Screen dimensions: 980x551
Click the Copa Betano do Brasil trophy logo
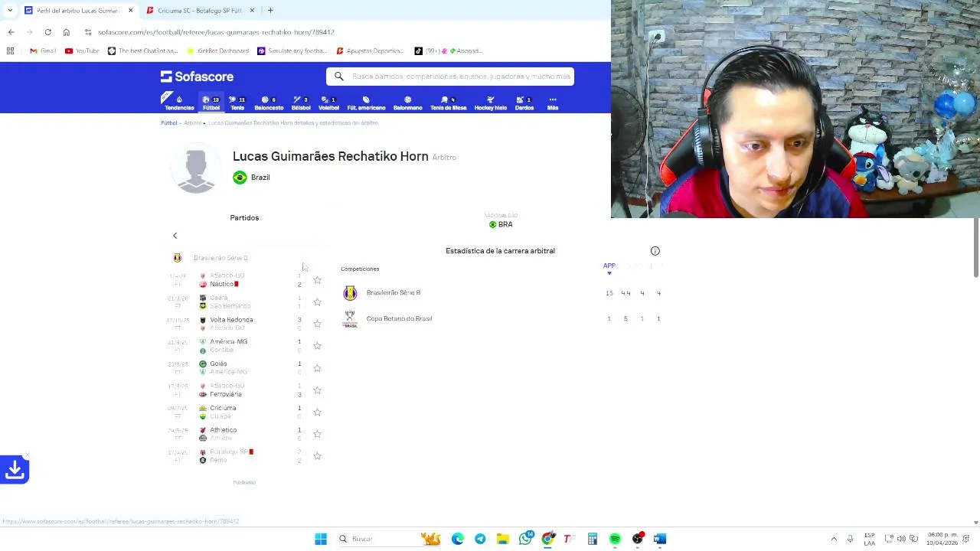pyautogui.click(x=350, y=318)
